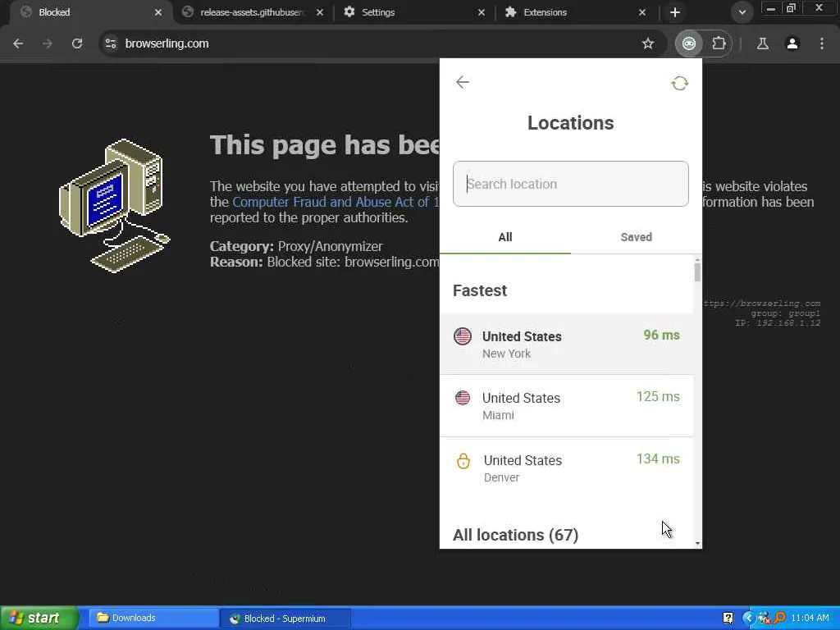This screenshot has height=630, width=840.
Task: Click the All locations (67) heading
Action: tap(515, 535)
